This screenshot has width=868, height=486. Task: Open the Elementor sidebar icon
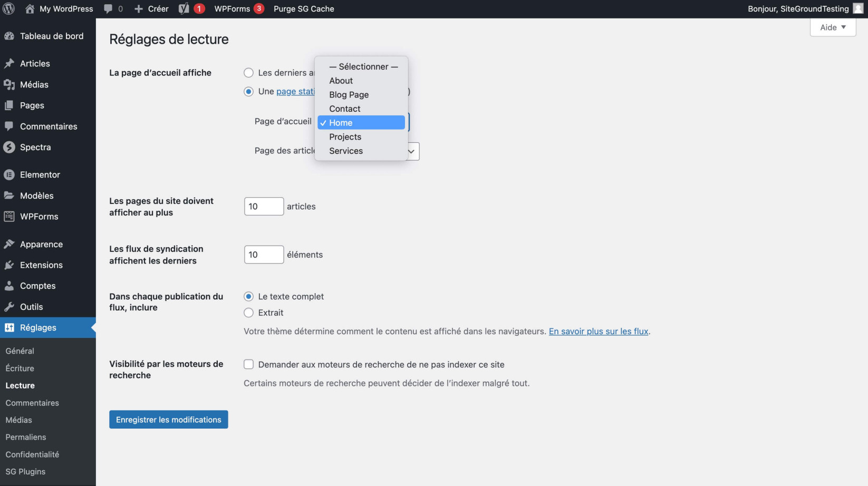(9, 174)
